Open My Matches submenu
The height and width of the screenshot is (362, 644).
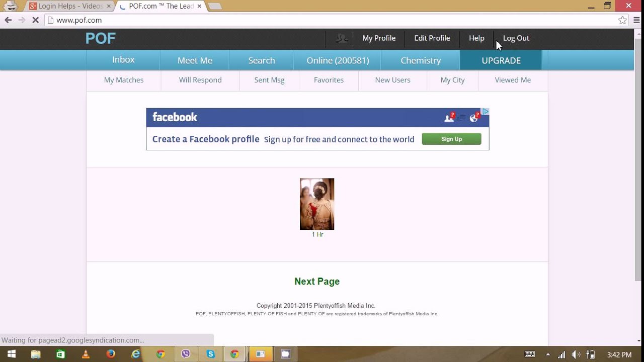point(124,80)
